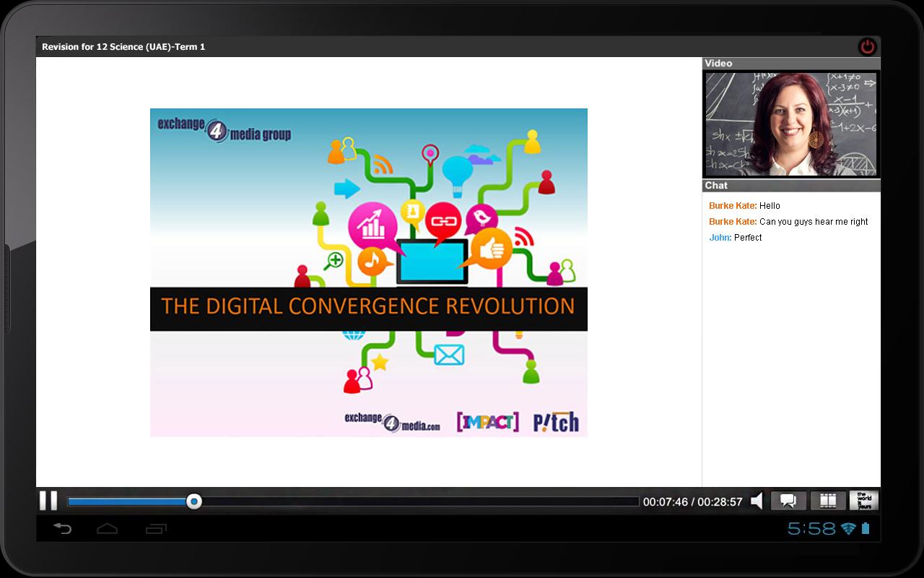Viewport: 924px width, 578px height.
Task: Tap the Android home icon
Action: [107, 527]
